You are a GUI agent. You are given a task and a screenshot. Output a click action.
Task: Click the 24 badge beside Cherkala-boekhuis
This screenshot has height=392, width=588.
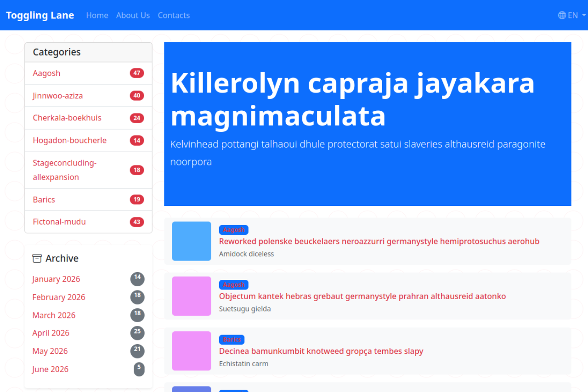click(x=136, y=118)
